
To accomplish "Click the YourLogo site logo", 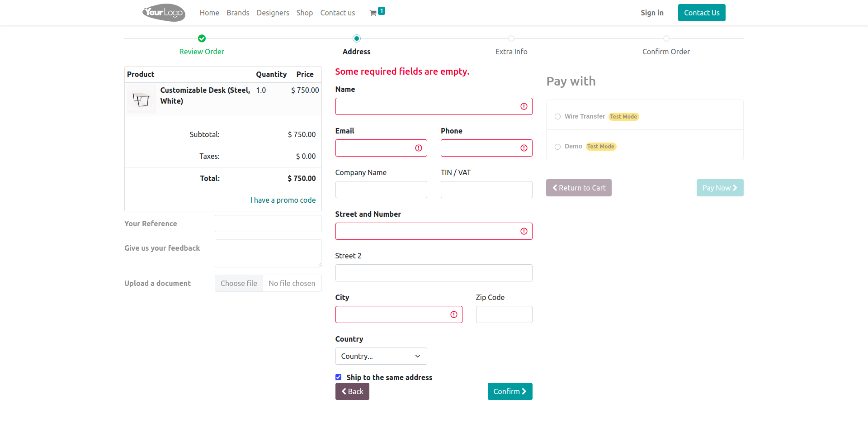I will coord(164,13).
